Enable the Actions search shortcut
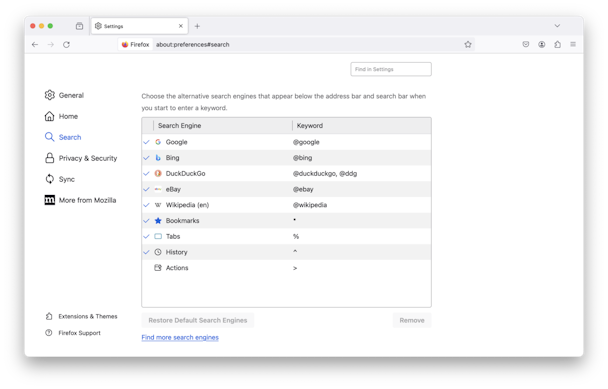608x389 pixels. click(146, 268)
